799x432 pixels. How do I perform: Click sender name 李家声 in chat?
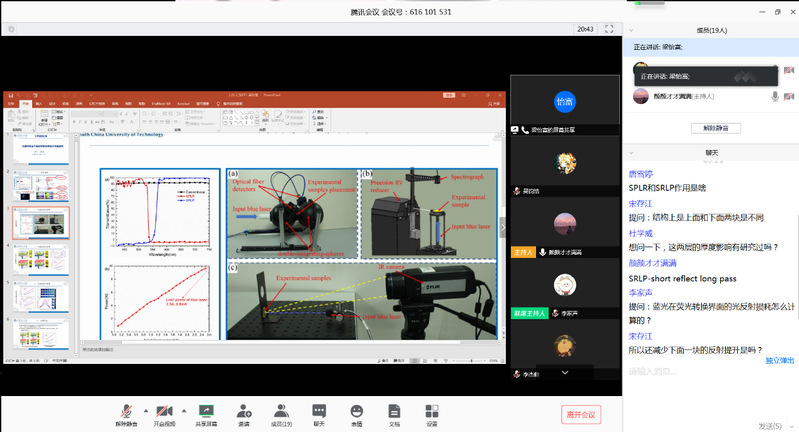(x=641, y=292)
